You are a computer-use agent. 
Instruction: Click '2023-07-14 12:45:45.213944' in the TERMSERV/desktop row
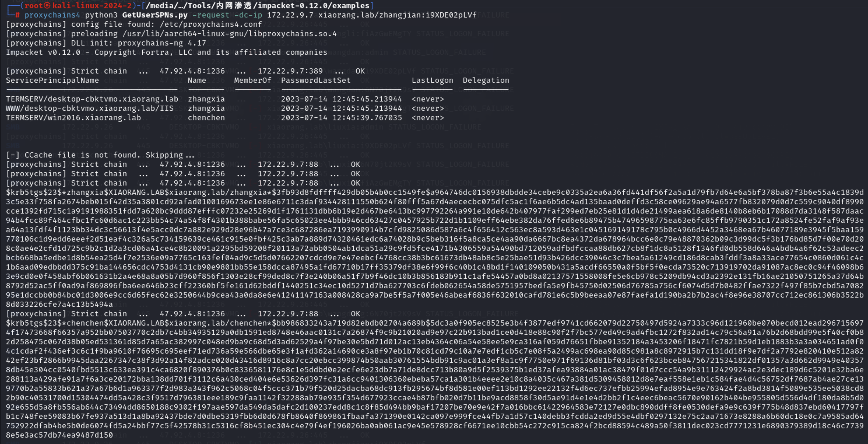point(341,99)
